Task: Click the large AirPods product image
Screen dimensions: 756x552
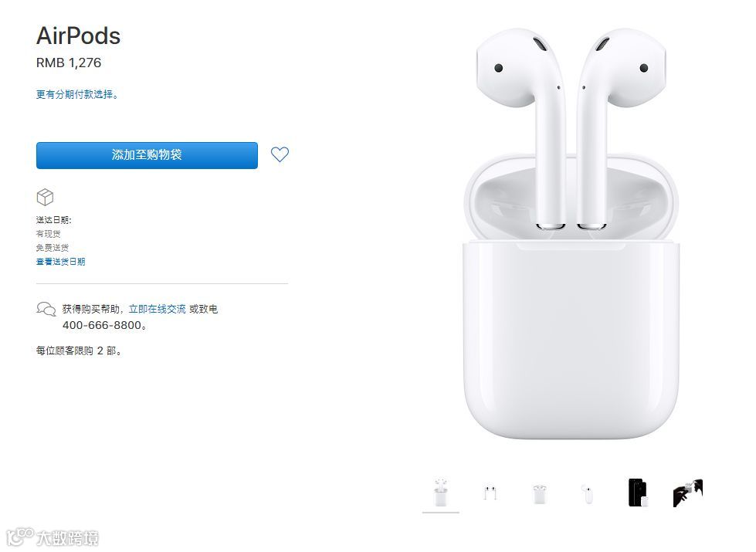Action: [x=571, y=233]
